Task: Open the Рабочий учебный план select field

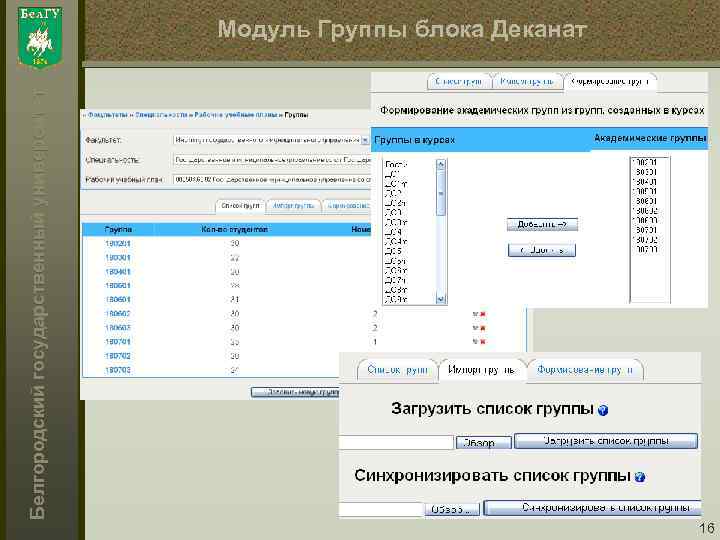Action: tap(272, 180)
